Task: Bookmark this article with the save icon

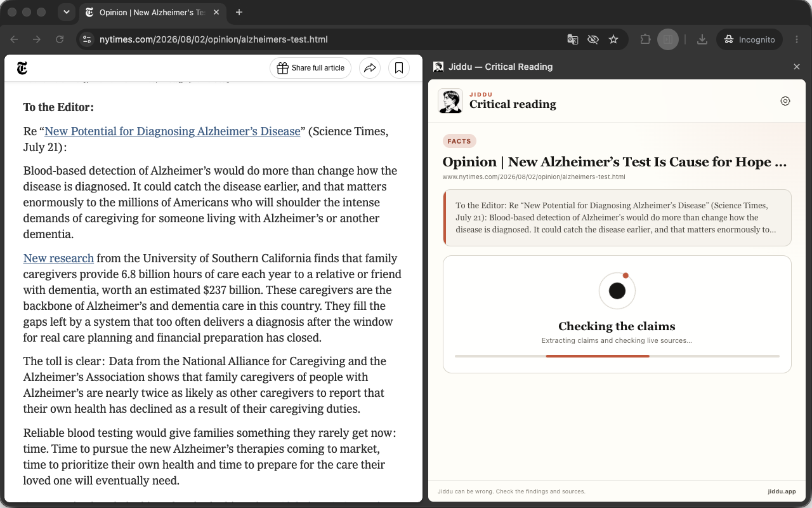Action: (399, 68)
